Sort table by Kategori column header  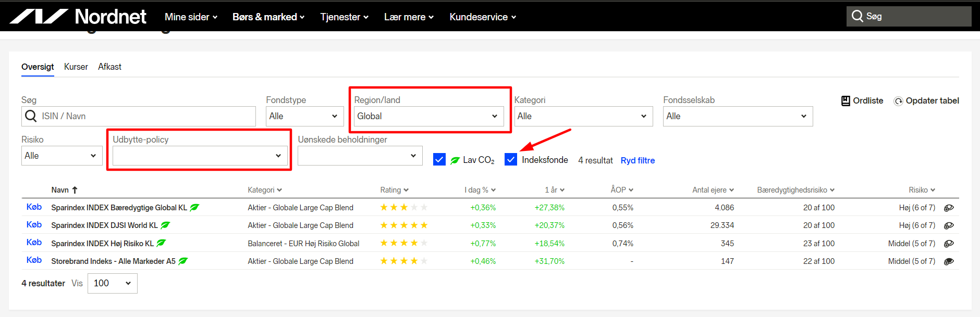point(265,190)
